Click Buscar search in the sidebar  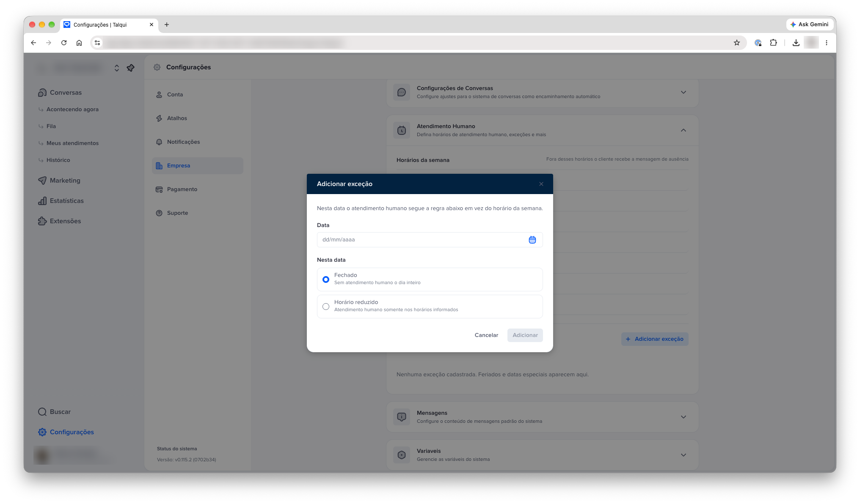[x=55, y=412]
